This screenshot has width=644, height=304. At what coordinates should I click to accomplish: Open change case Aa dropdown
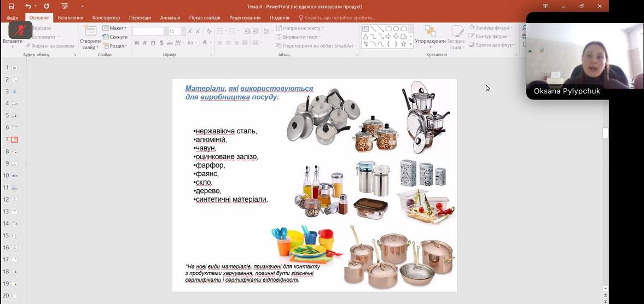(x=192, y=43)
